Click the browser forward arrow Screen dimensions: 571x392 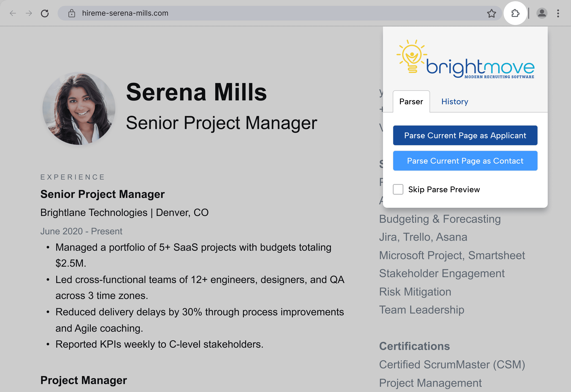[x=29, y=13]
